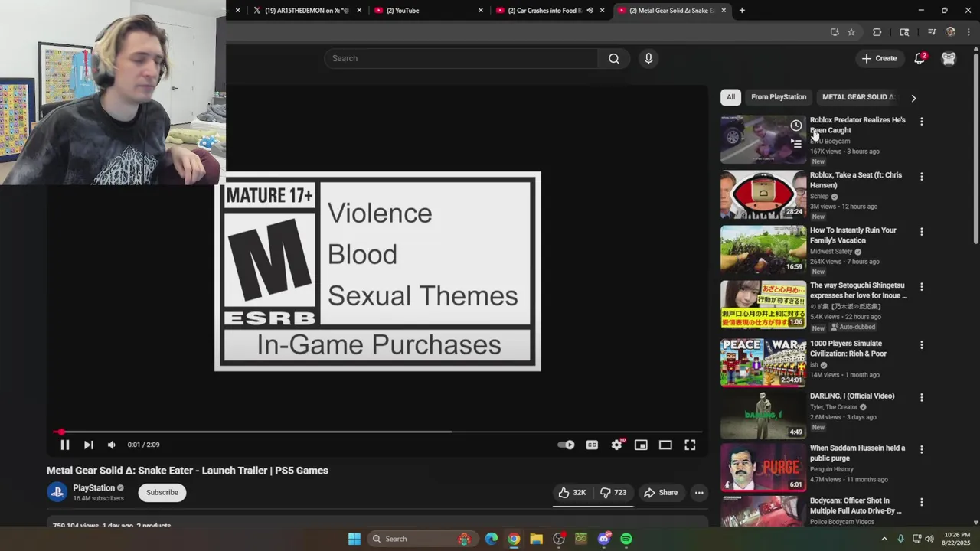Click the red video progress bar
The height and width of the screenshot is (551, 980).
point(377,432)
